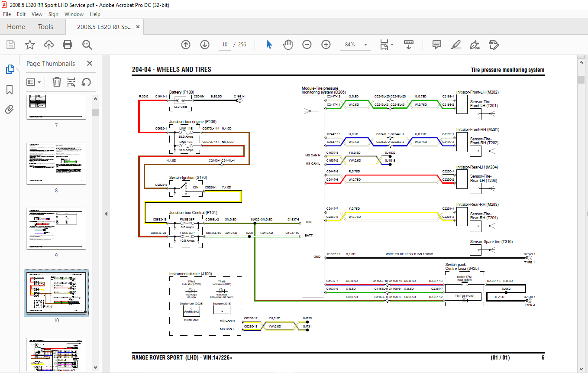588x373 pixels.
Task: Click the 'Junction-box engine (P108)' label
Action: click(x=193, y=122)
